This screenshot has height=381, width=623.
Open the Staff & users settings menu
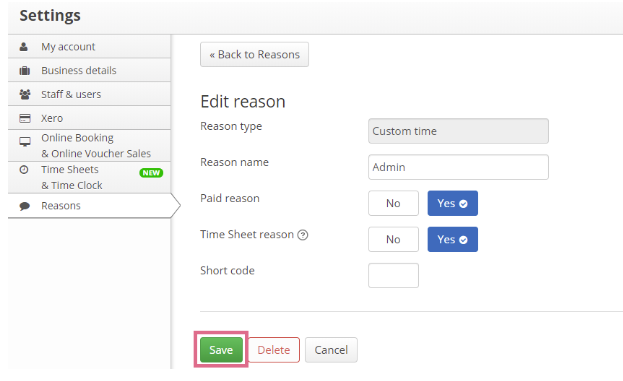pos(89,94)
